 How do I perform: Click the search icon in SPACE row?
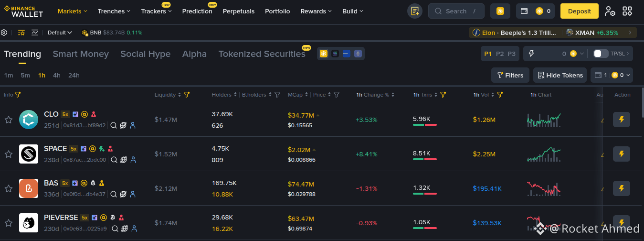click(x=114, y=160)
